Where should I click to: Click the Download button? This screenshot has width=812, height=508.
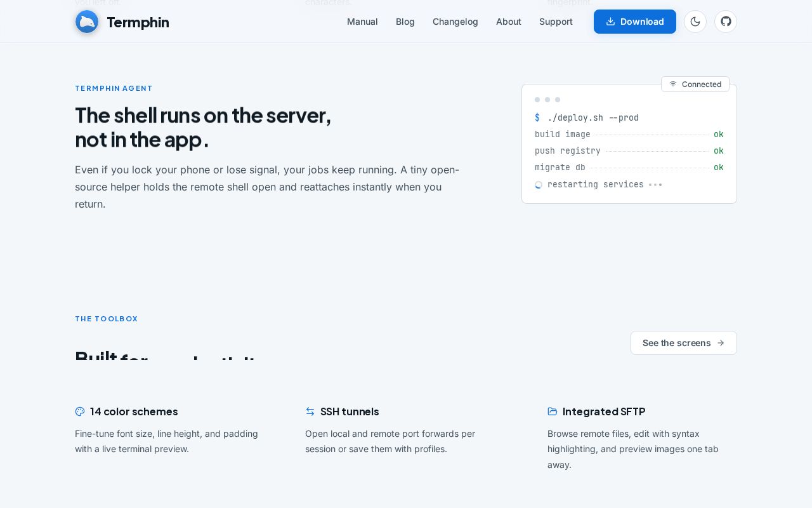click(x=635, y=22)
